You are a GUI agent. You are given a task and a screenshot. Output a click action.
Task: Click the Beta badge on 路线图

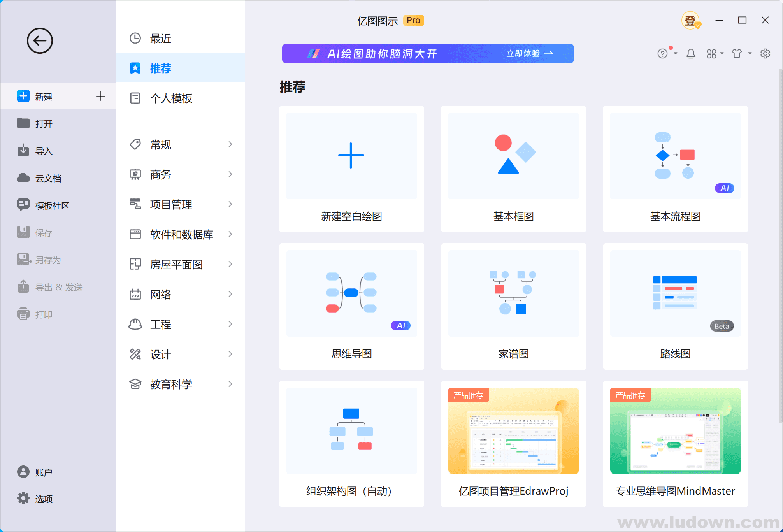coord(722,326)
